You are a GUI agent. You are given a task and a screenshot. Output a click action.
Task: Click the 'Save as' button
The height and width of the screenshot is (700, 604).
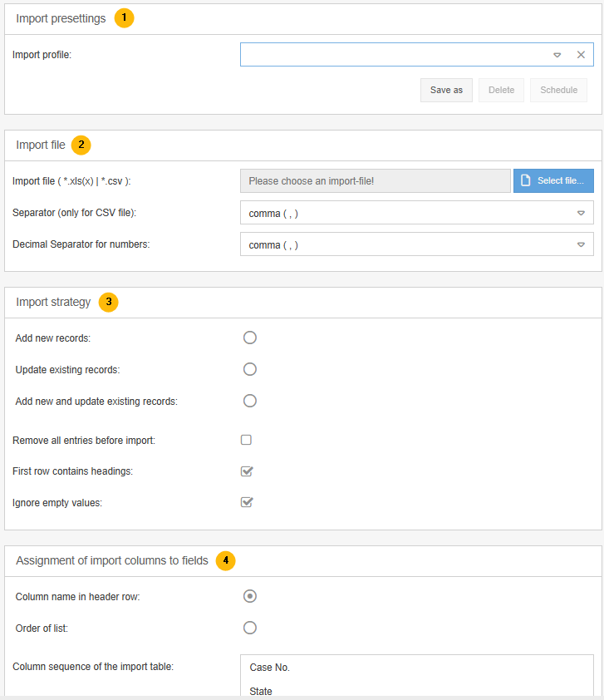pos(446,90)
